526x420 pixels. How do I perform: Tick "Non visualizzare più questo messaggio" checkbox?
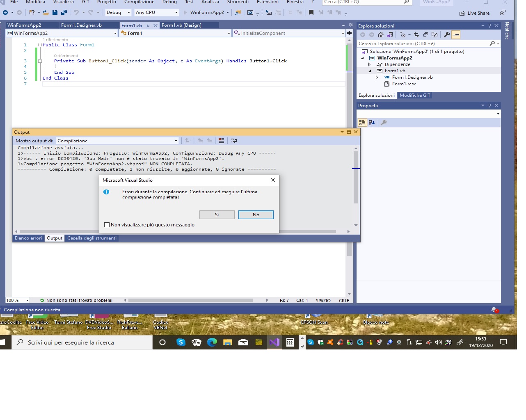pos(107,225)
